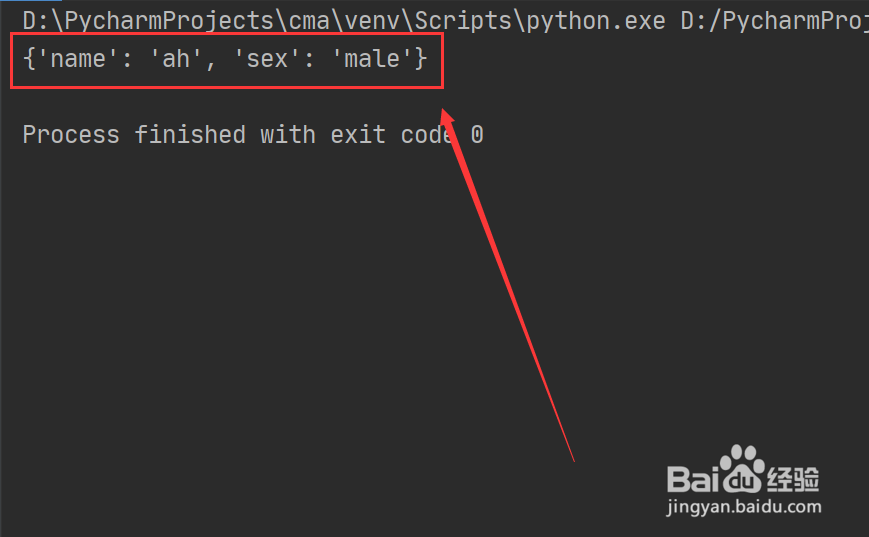Click the "venv" folder in the interpreter path
Screen dimensions: 869x537
click(x=371, y=21)
